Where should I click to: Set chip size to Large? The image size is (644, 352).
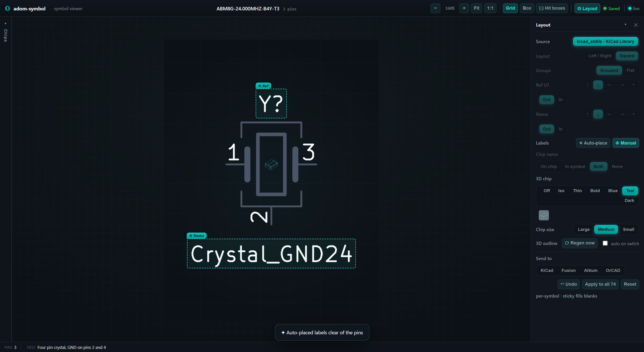point(583,229)
